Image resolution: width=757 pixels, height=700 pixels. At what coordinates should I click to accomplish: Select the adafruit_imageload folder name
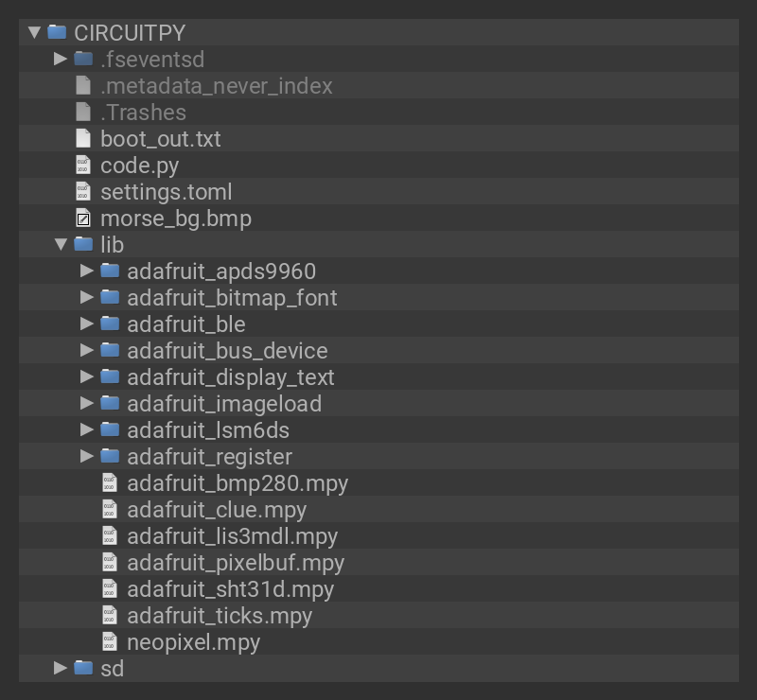click(224, 404)
